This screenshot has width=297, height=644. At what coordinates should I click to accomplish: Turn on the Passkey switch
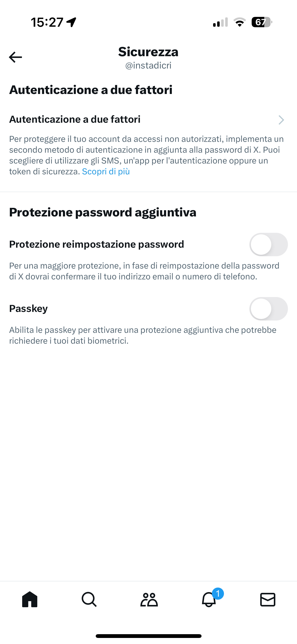coord(269,309)
